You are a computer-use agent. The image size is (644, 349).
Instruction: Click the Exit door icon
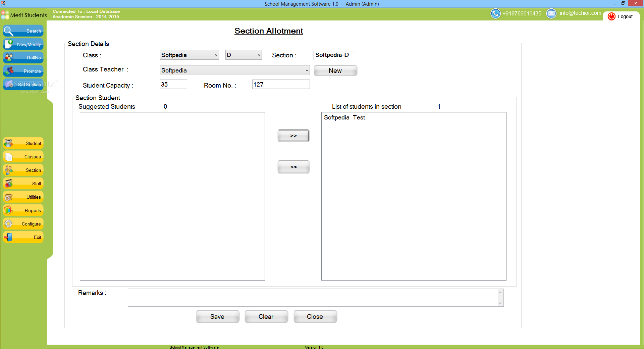click(8, 237)
